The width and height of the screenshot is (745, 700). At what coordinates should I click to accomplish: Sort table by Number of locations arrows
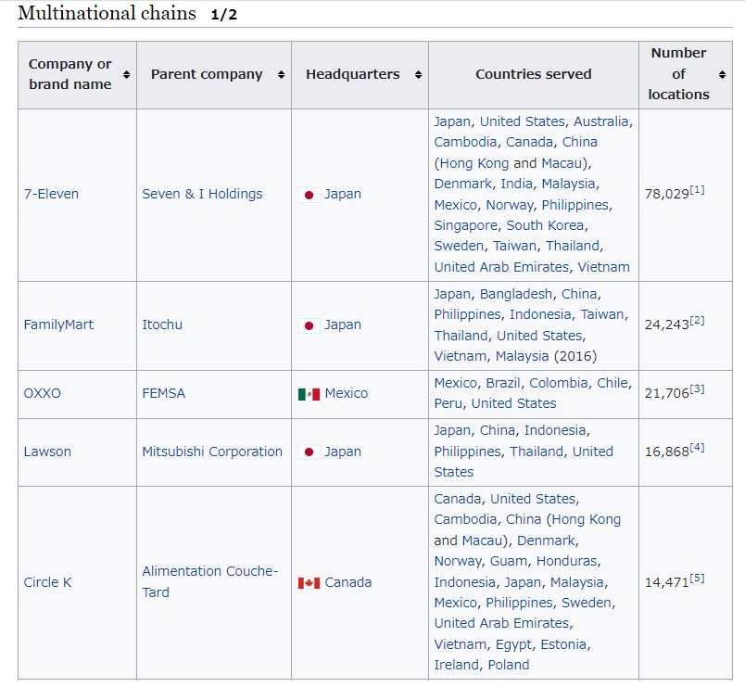pyautogui.click(x=722, y=74)
